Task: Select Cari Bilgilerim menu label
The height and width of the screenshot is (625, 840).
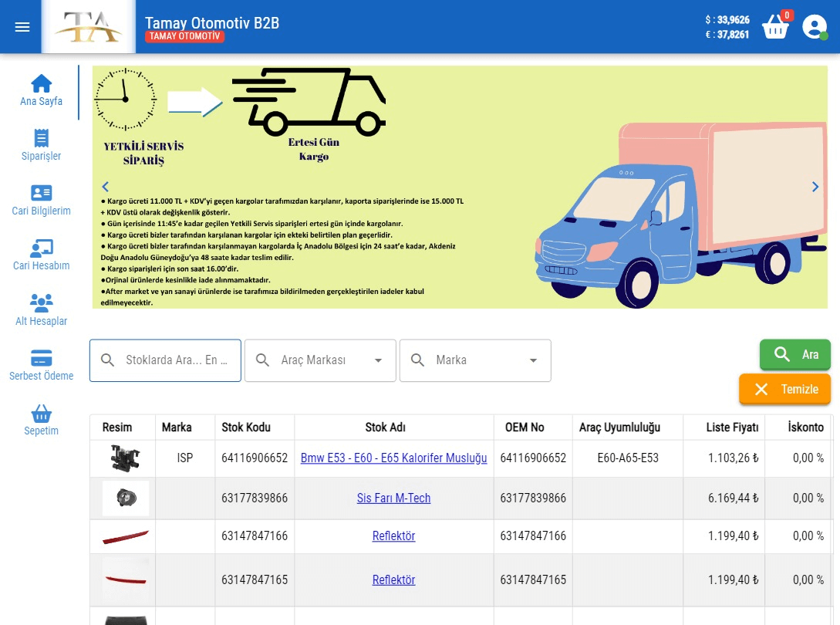Action: (x=41, y=211)
